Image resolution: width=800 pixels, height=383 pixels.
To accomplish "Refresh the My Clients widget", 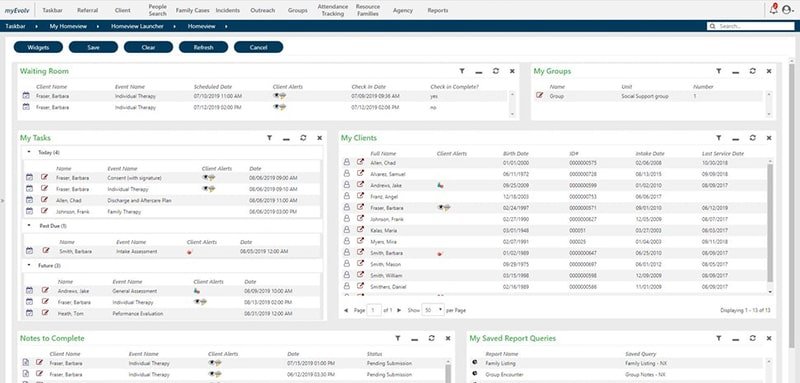I will [x=752, y=138].
